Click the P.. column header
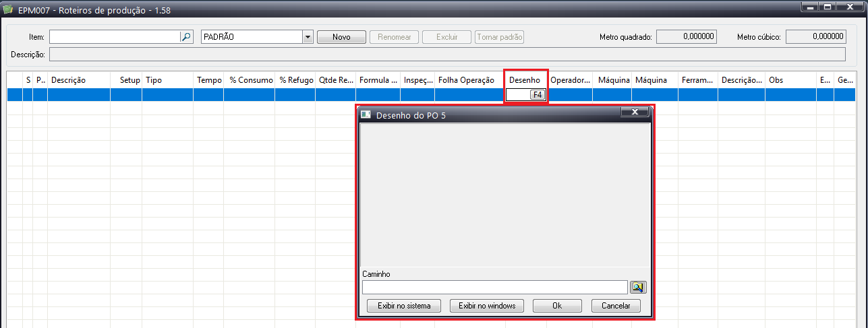Image resolution: width=868 pixels, height=328 pixels. click(40, 80)
